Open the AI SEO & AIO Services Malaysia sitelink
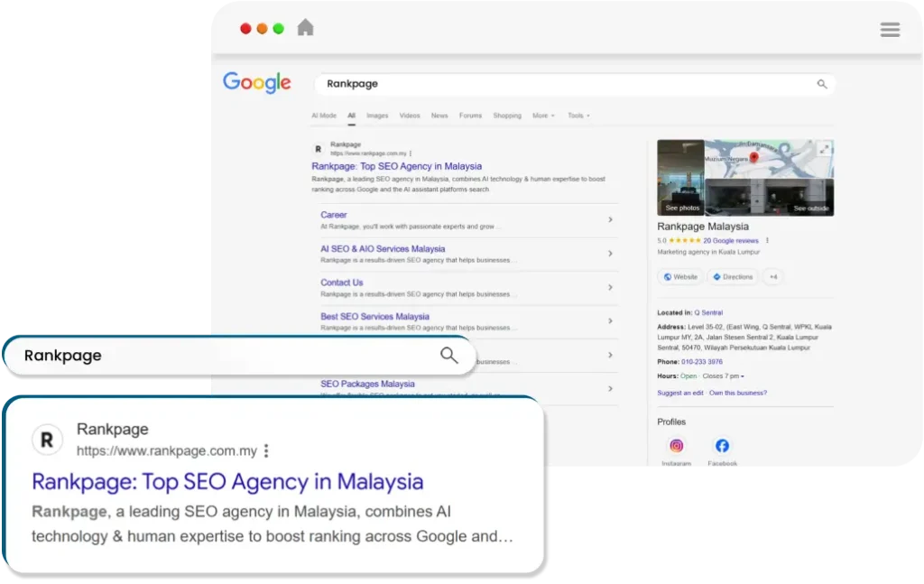Image resolution: width=924 pixels, height=584 pixels. click(383, 249)
